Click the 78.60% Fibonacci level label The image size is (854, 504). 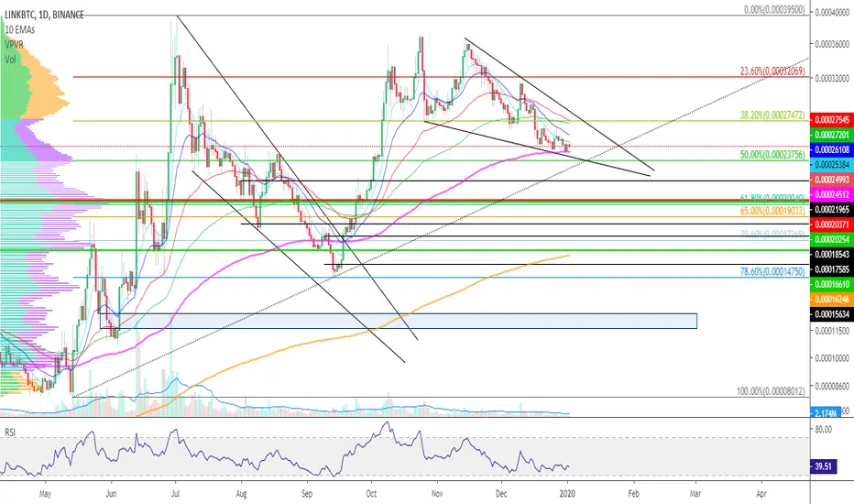click(772, 271)
